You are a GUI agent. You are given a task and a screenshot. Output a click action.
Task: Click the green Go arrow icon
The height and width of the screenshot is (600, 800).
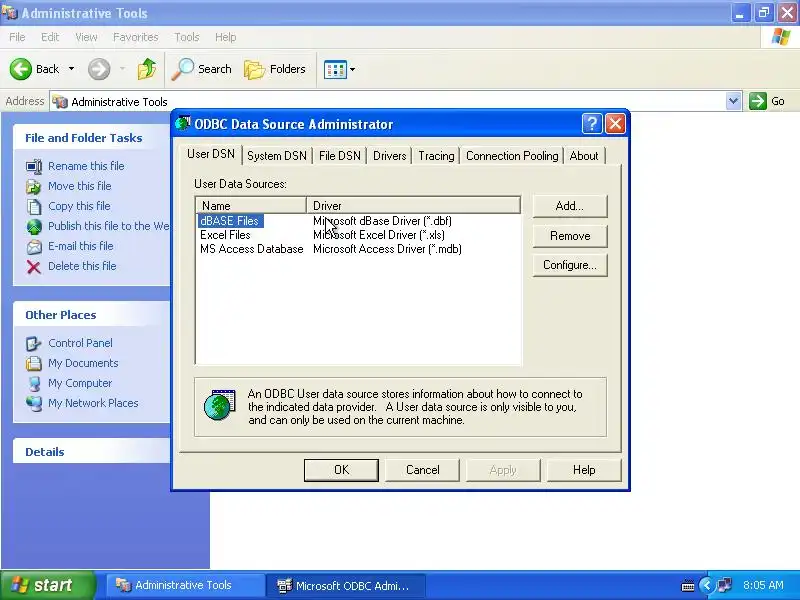(x=758, y=101)
